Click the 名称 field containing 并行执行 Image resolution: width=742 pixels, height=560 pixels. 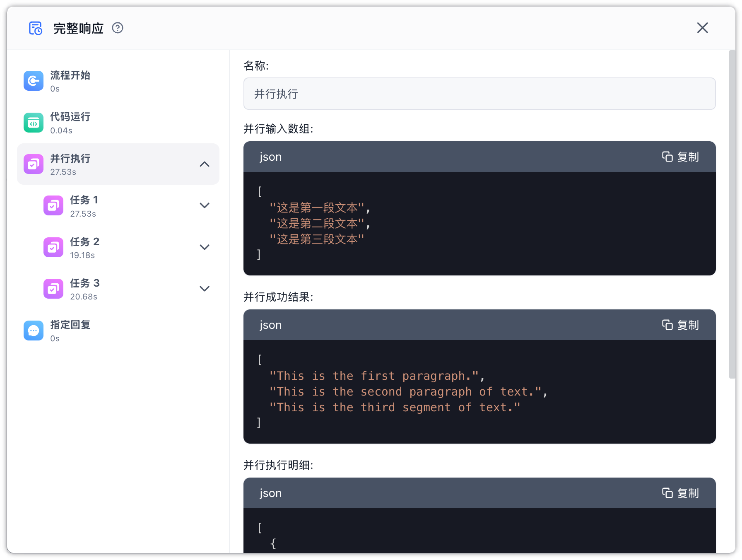point(479,94)
